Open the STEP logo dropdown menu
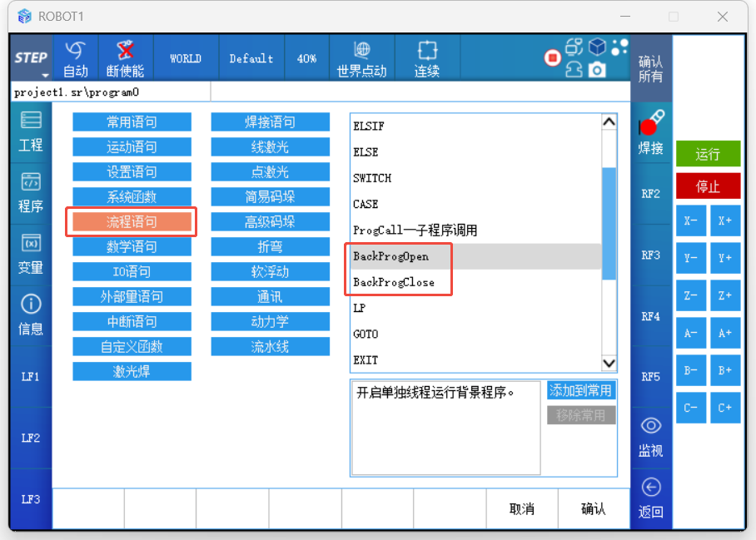This screenshot has height=540, width=756. [31, 58]
